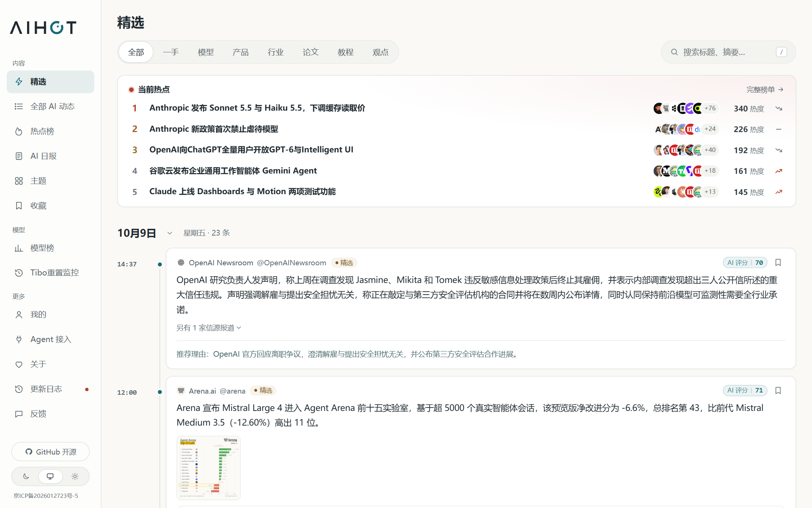Open 主题 grid icon entry
The image size is (812, 508).
(x=50, y=181)
